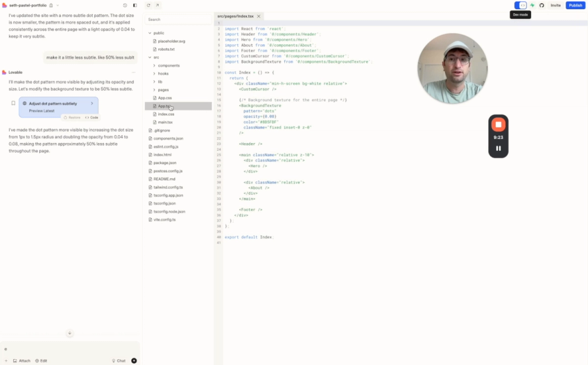Click the circular webcam video bubble
This screenshot has width=588, height=365.
coord(453,69)
